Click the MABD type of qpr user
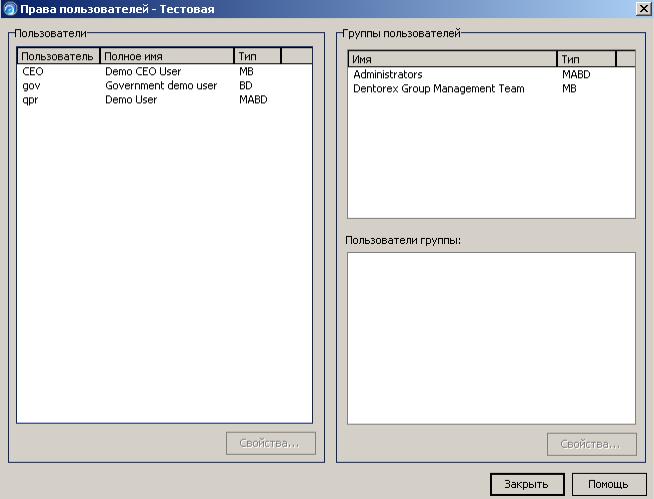The image size is (654, 499). pos(253,100)
